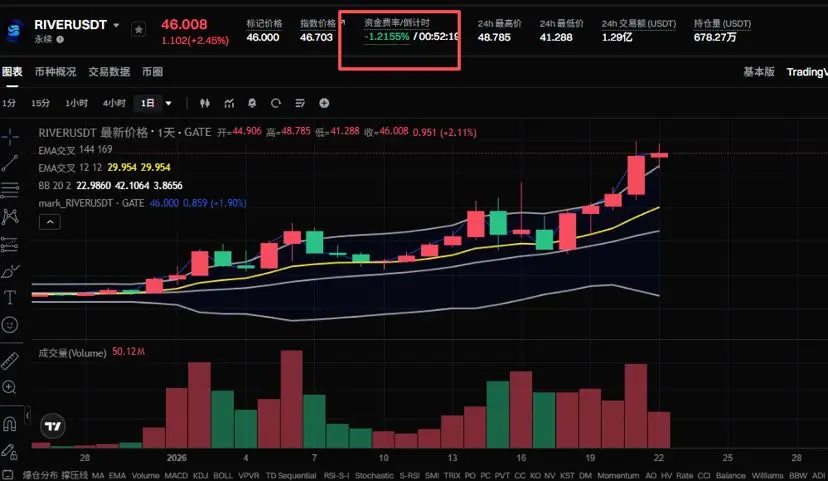Screen dimensions: 828x481
Task: Expand the left drawing toolbar side arrow
Action: click(x=27, y=416)
